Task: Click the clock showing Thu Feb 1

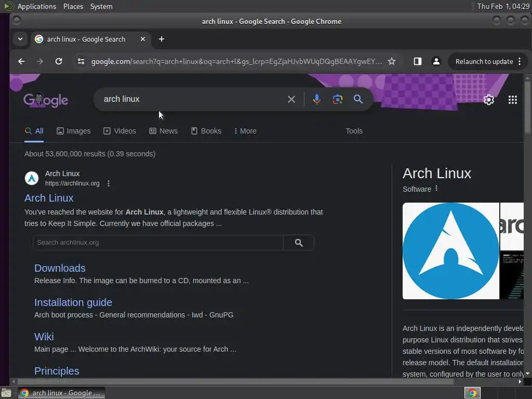Action: point(503,6)
